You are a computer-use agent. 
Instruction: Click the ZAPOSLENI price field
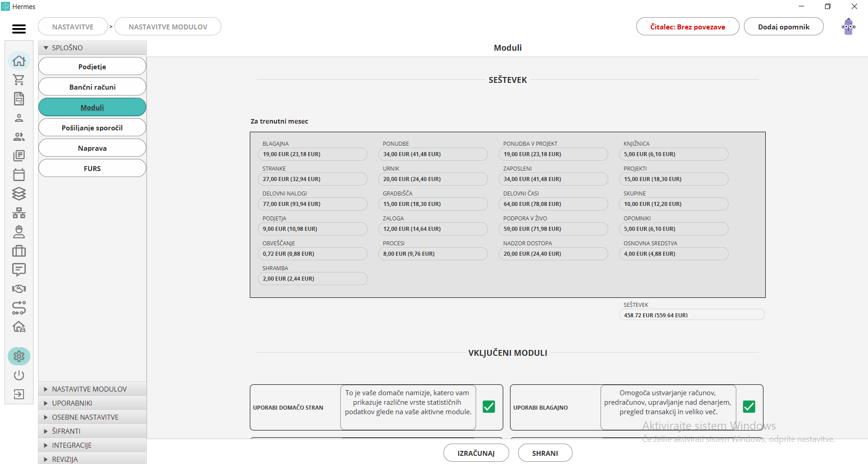pos(553,179)
